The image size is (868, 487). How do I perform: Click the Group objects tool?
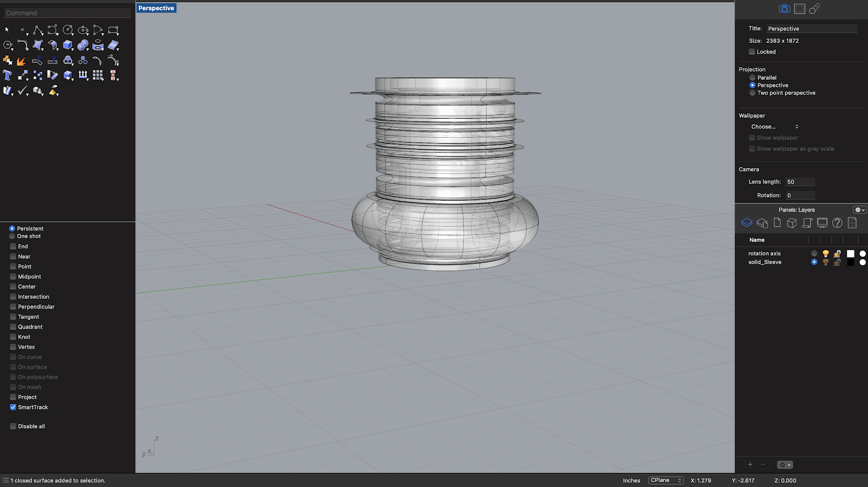coord(68,60)
